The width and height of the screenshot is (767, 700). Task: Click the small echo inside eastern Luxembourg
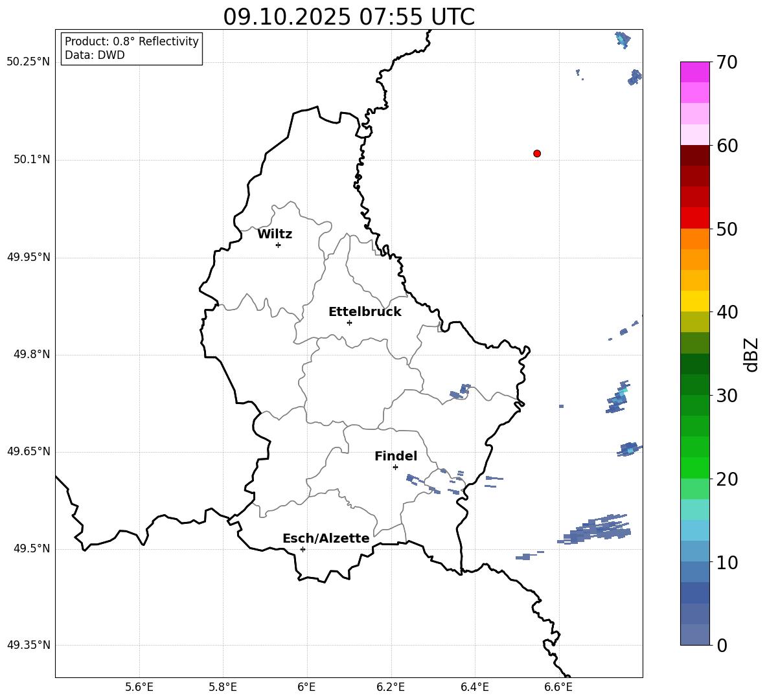point(461,392)
